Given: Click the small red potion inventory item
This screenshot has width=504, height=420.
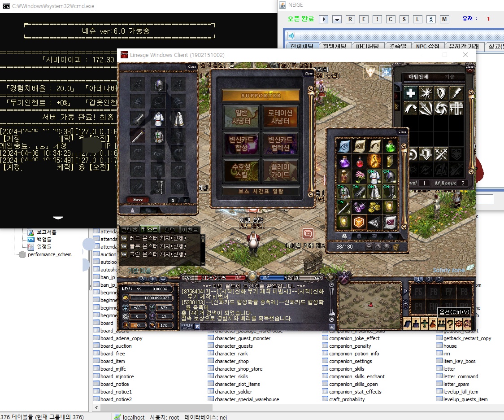Looking at the screenshot, I should [360, 162].
